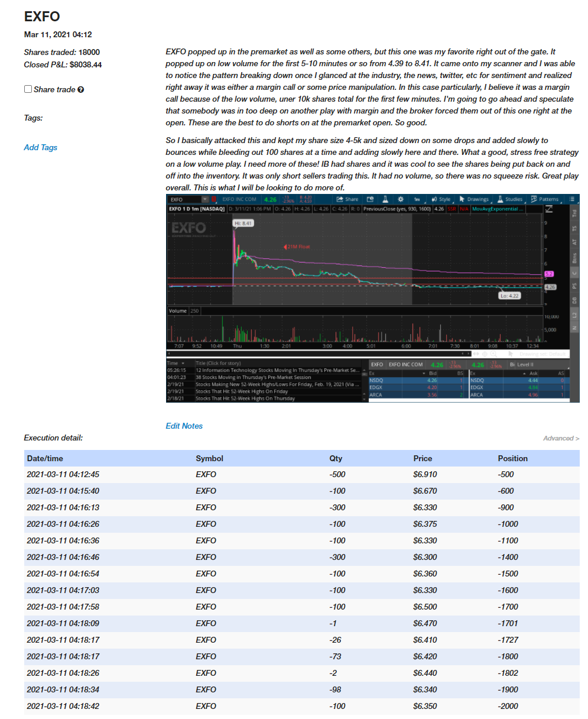The width and height of the screenshot is (588, 719).
Task: Click the -2000 position cell
Action: 508,706
